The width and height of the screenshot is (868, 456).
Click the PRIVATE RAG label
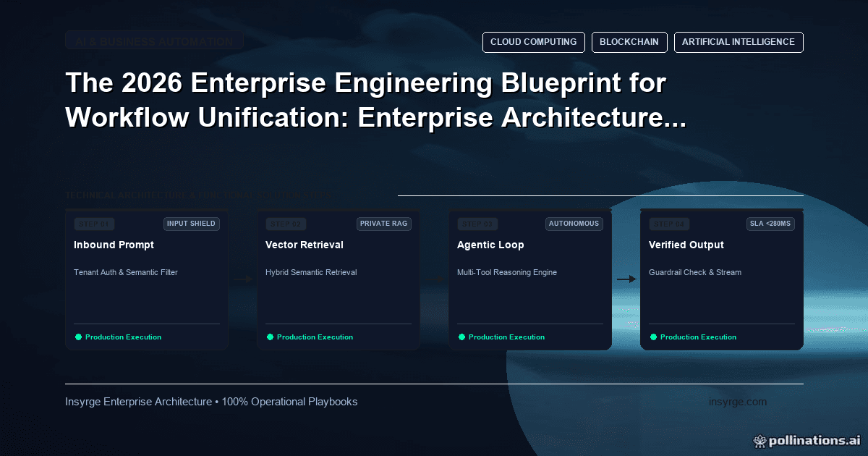(x=384, y=224)
